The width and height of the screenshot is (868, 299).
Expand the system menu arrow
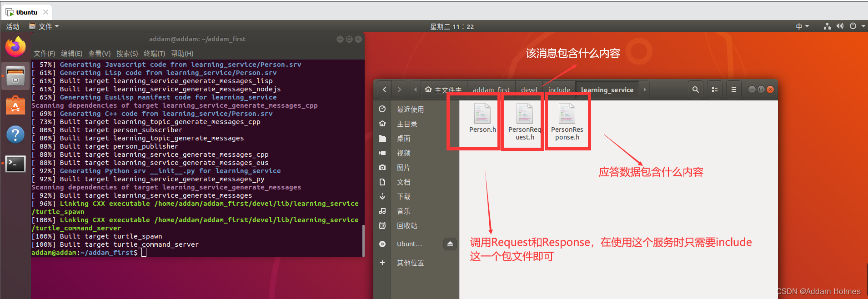click(x=863, y=26)
